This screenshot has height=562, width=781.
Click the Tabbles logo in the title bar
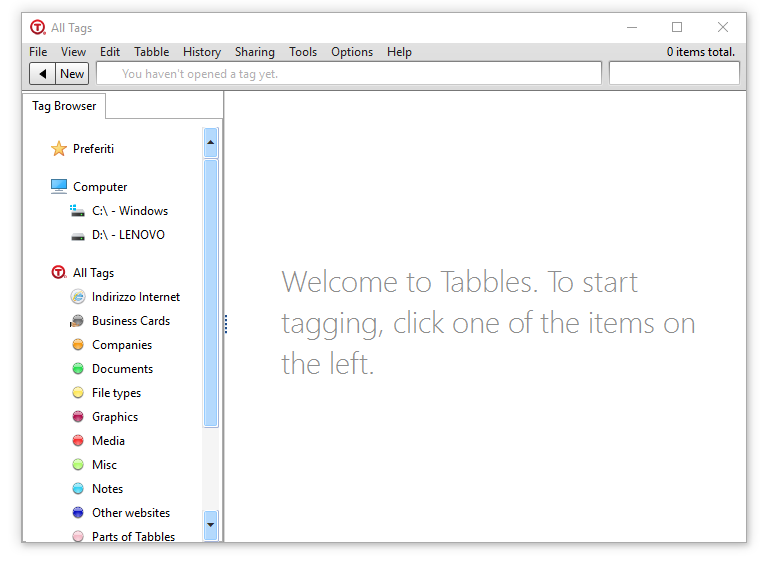pos(38,27)
